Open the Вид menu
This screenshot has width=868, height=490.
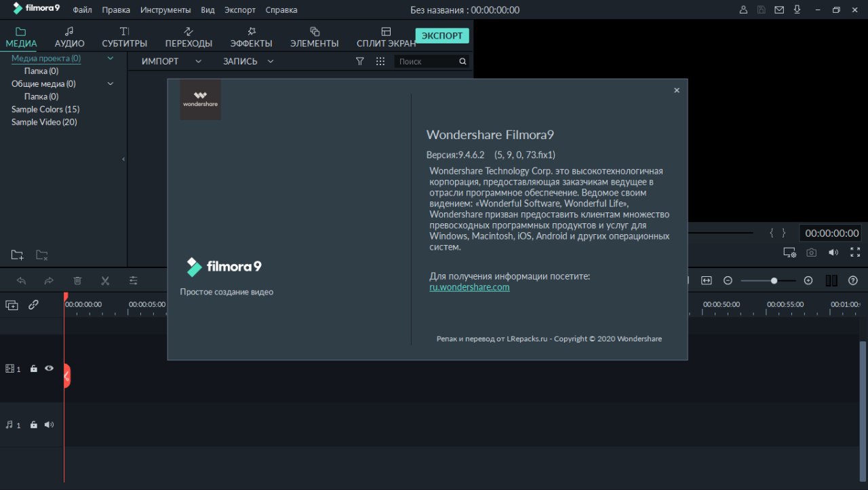[208, 10]
